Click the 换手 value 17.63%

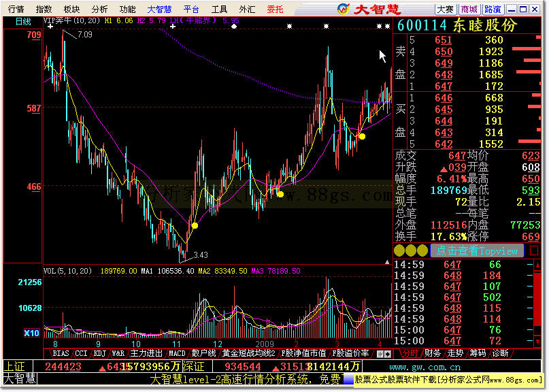448,236
